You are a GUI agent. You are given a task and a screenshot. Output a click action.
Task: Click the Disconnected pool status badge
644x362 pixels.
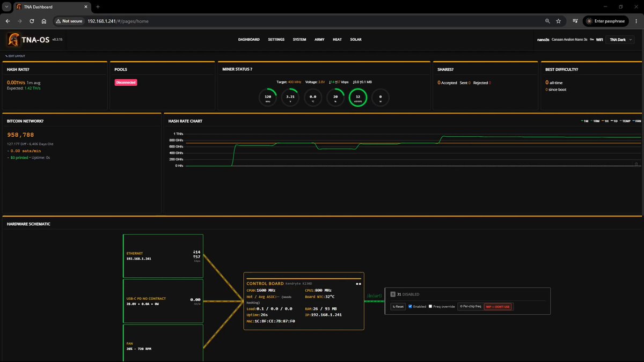click(126, 83)
